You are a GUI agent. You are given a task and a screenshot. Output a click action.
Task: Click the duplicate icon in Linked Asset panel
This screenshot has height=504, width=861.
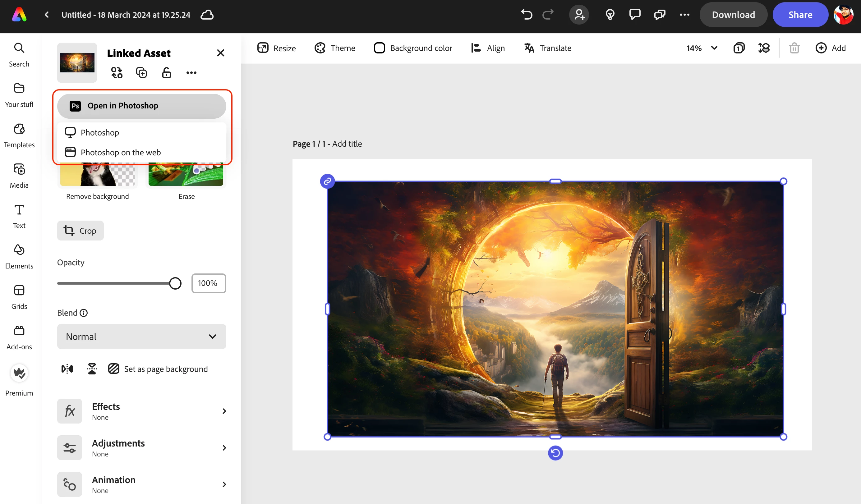[141, 73]
